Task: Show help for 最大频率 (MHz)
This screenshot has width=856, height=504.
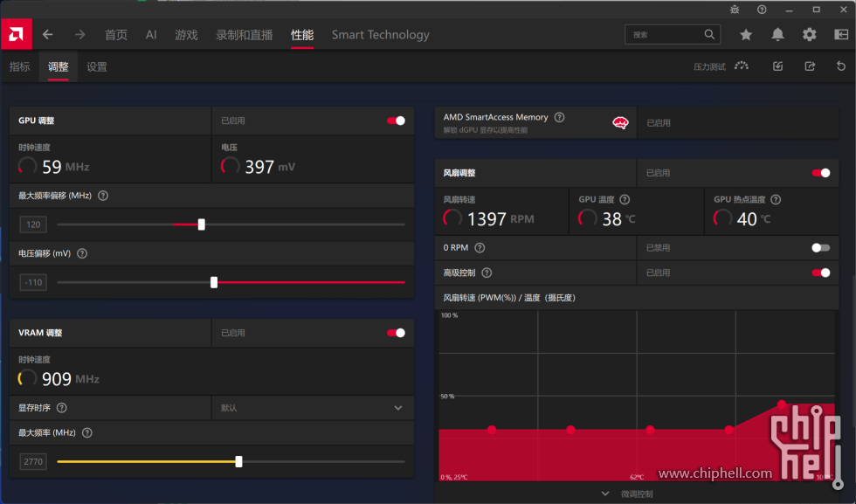Action: pyautogui.click(x=86, y=432)
